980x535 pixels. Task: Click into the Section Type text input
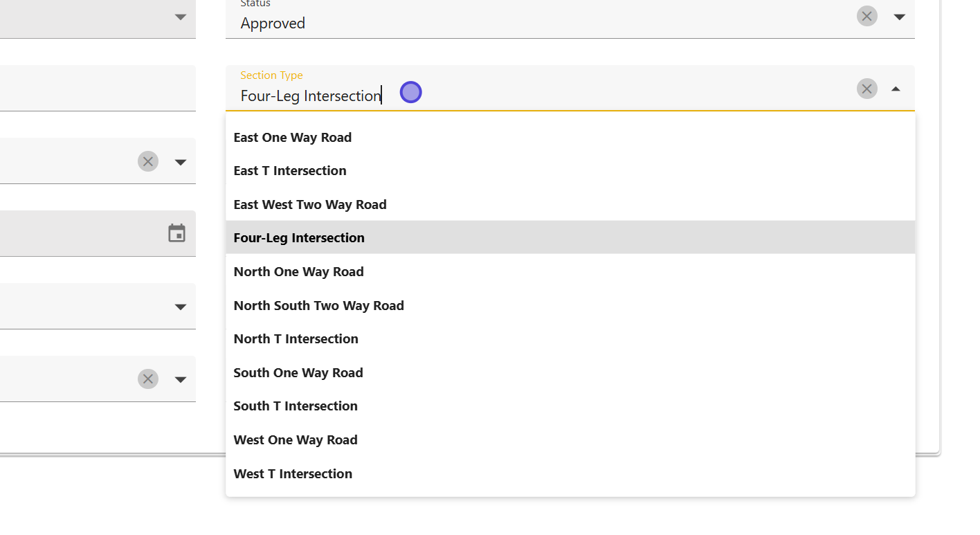[x=540, y=96]
